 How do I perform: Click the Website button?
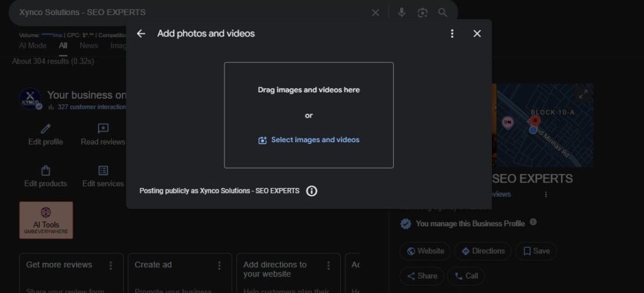(x=425, y=251)
